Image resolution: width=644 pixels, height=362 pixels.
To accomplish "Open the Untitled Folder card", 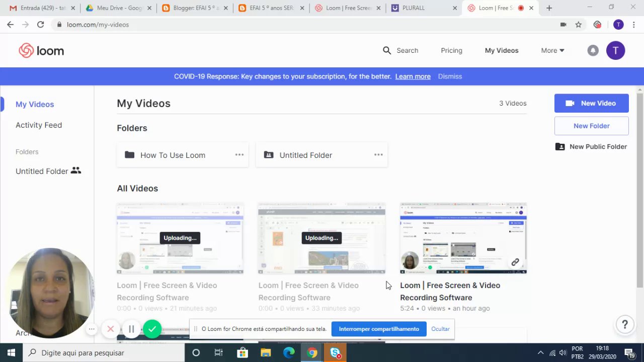I will coord(321,155).
